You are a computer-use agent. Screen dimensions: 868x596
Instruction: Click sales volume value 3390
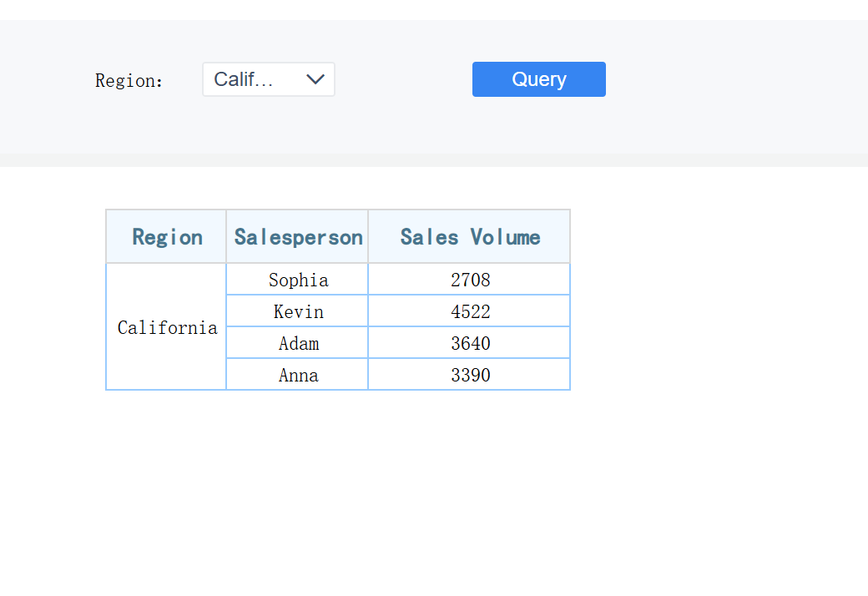[469, 375]
